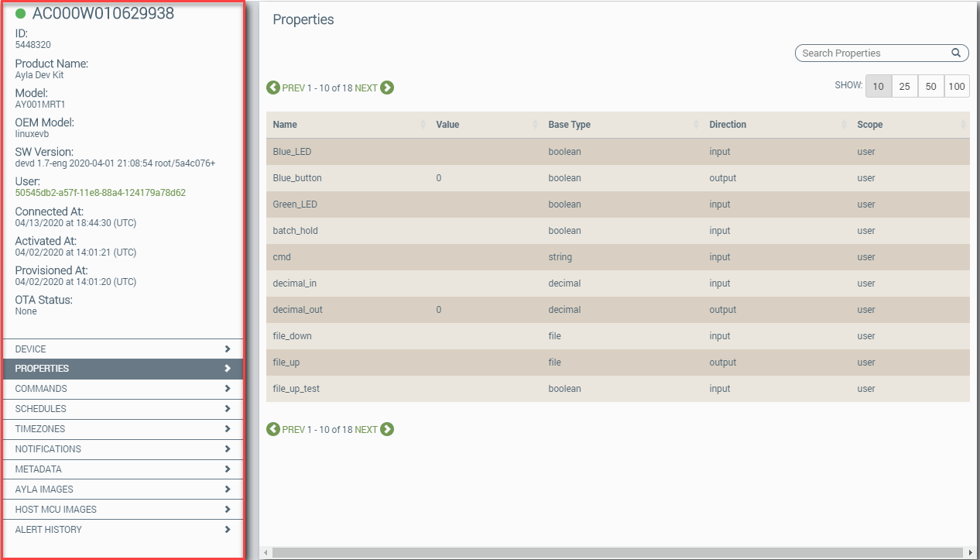This screenshot has width=980, height=560.
Task: Click the left arrow of the horizontal scrollbar
Action: pyautogui.click(x=267, y=551)
